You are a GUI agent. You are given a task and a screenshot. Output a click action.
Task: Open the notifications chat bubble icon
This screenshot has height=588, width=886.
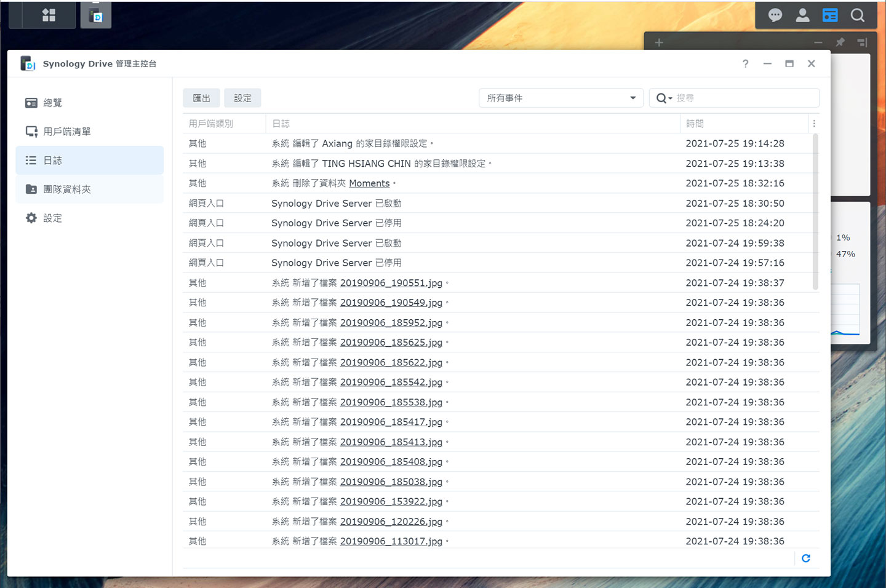point(775,15)
